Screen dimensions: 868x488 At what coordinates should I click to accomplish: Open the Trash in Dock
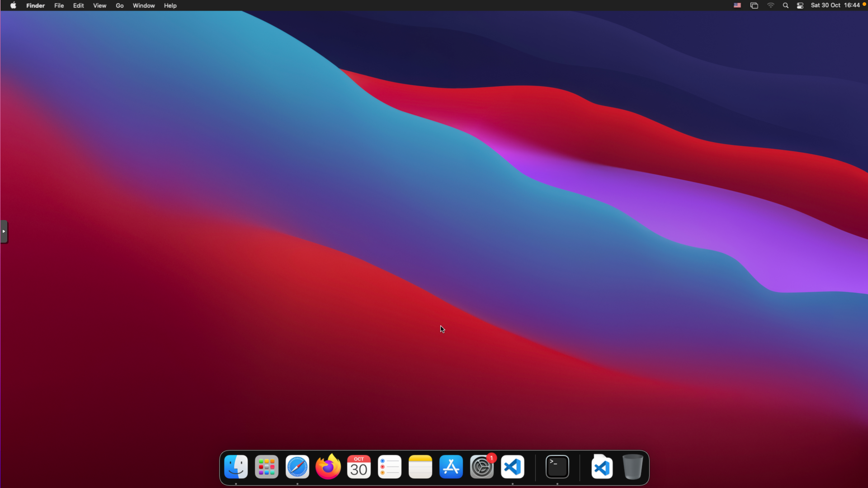click(x=632, y=467)
